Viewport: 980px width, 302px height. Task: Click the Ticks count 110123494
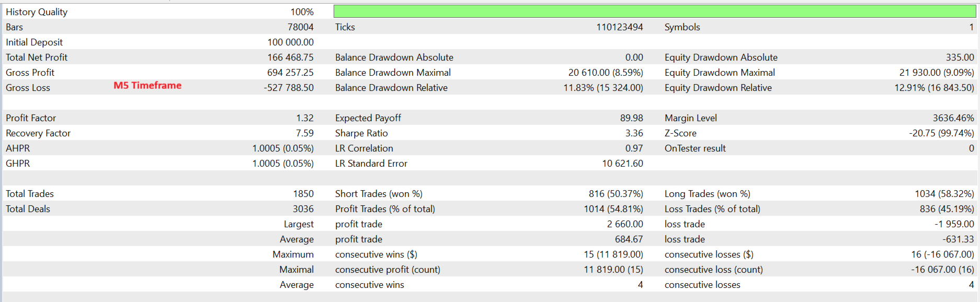[x=619, y=27]
